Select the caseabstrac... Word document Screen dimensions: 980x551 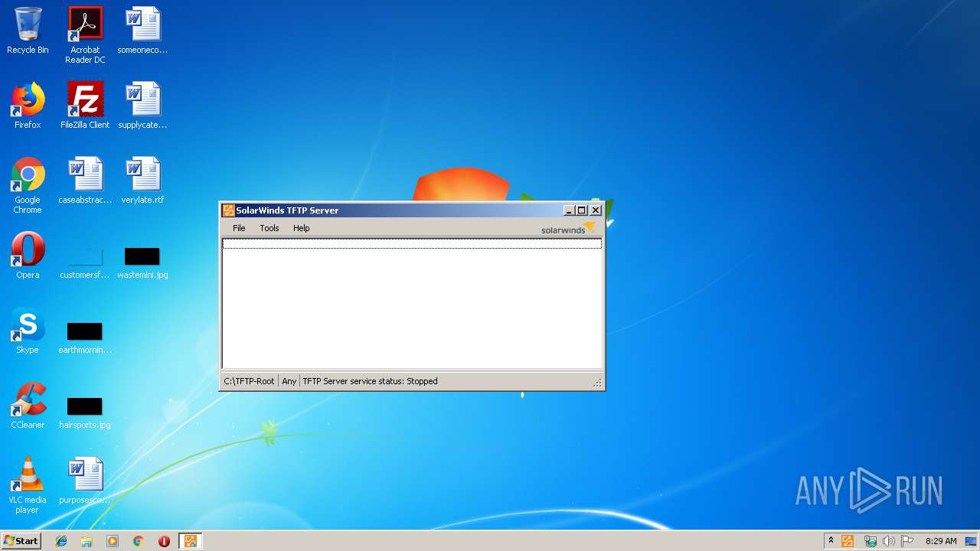click(x=85, y=181)
